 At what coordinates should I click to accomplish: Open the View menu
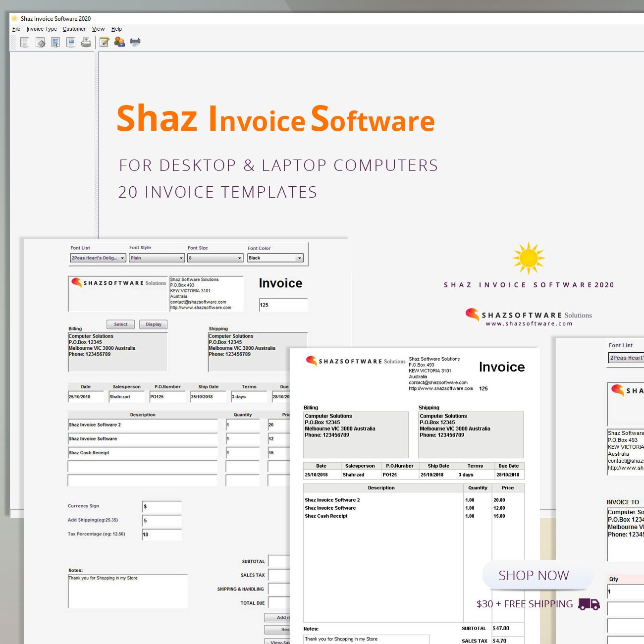98,29
